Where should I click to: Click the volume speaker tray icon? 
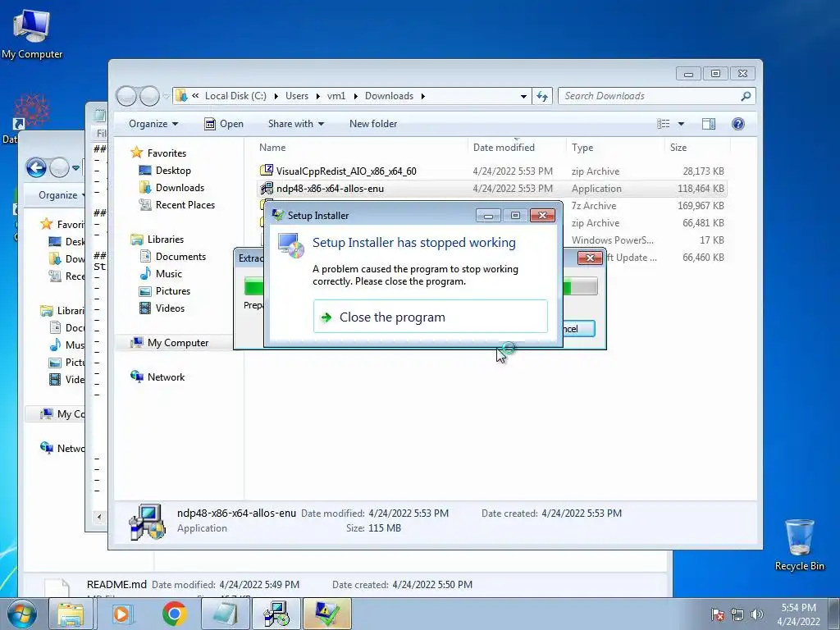point(756,614)
